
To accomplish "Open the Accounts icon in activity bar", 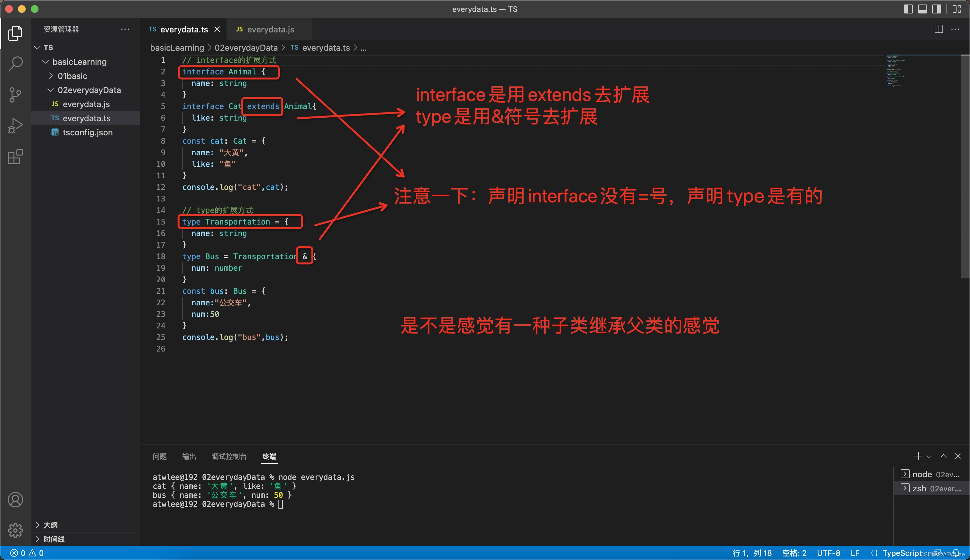I will [15, 500].
